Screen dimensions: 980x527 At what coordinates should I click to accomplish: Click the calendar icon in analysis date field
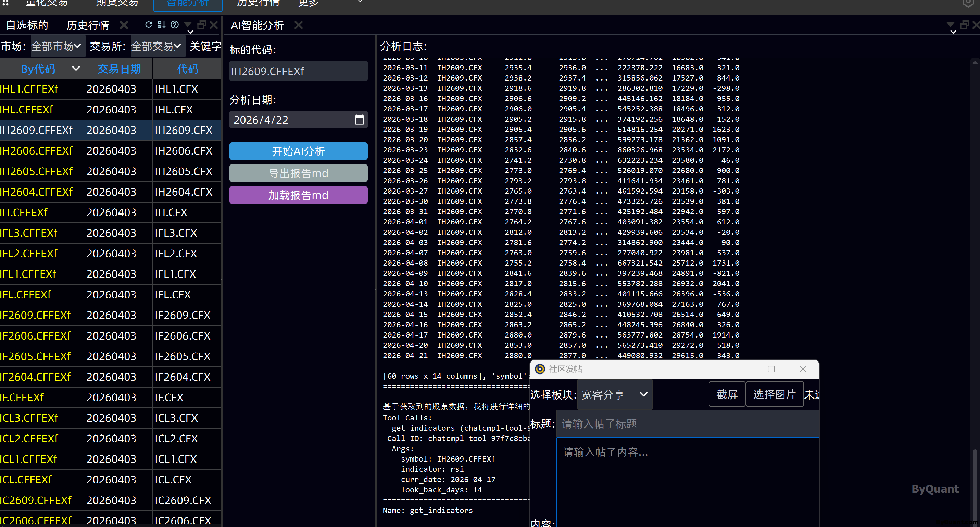(x=359, y=120)
